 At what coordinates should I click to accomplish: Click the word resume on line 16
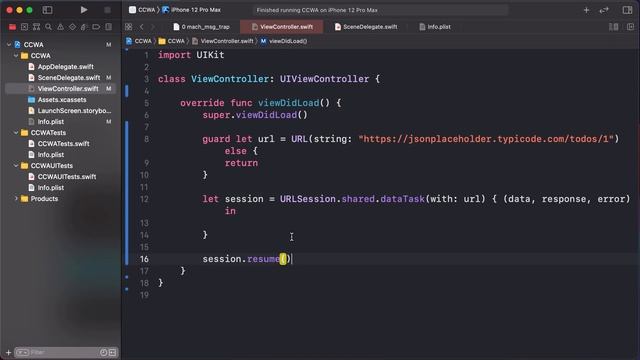(x=263, y=259)
